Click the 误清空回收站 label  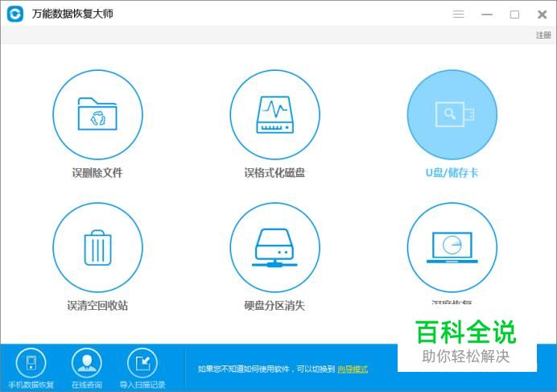pos(97,306)
